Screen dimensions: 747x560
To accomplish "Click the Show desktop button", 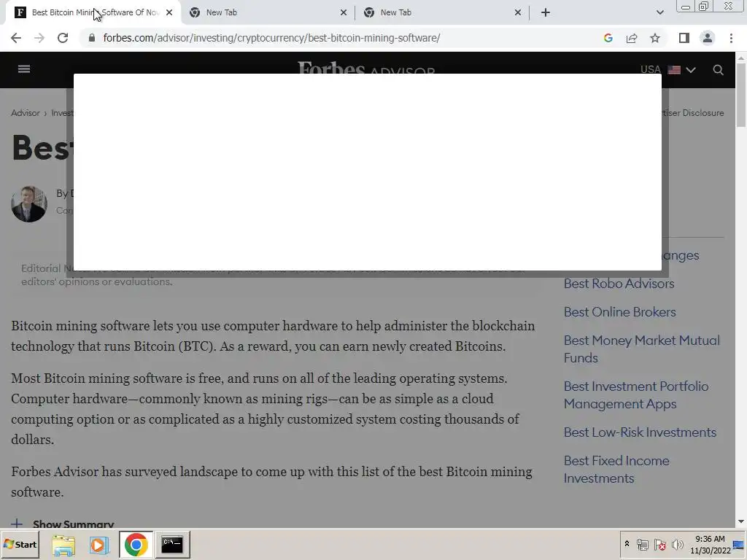I will (x=739, y=544).
